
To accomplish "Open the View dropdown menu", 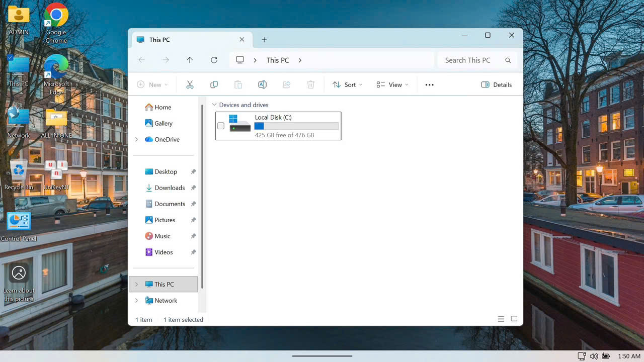I will pos(392,85).
